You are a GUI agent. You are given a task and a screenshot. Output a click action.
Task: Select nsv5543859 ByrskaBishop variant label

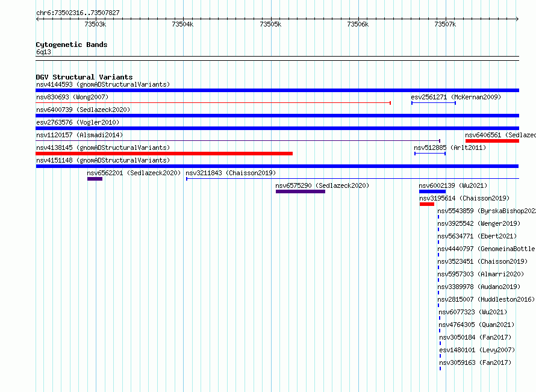[487, 211]
